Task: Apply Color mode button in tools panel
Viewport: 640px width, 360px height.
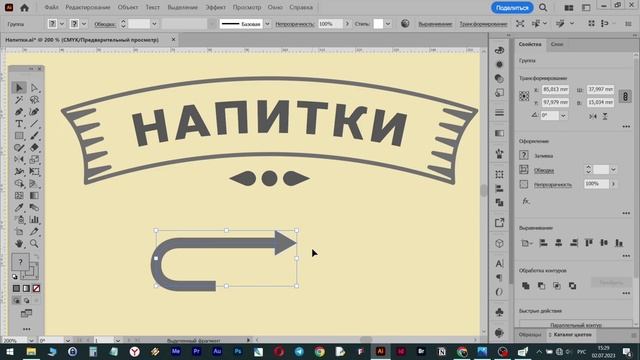Action: coord(16,289)
